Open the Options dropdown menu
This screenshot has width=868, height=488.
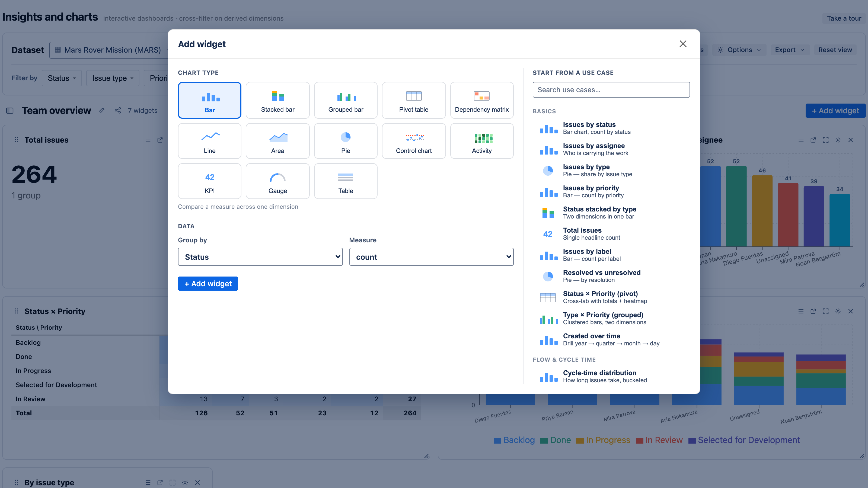739,50
